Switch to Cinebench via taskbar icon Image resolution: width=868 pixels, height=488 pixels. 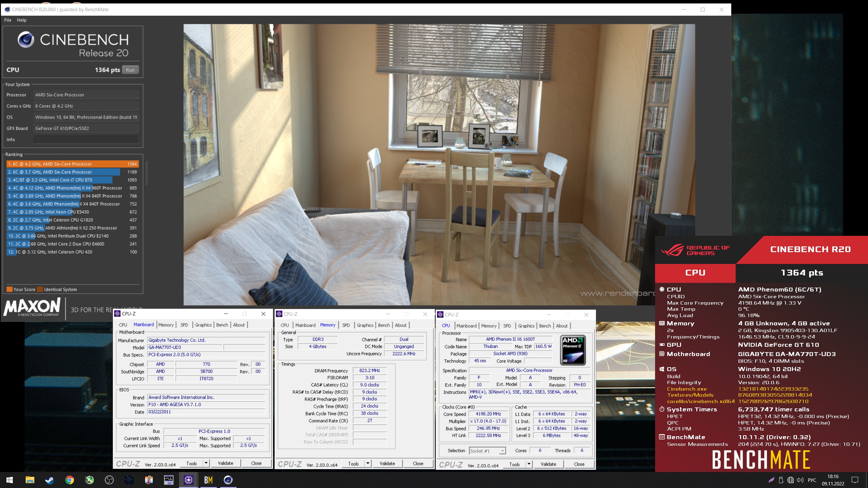pos(228,480)
